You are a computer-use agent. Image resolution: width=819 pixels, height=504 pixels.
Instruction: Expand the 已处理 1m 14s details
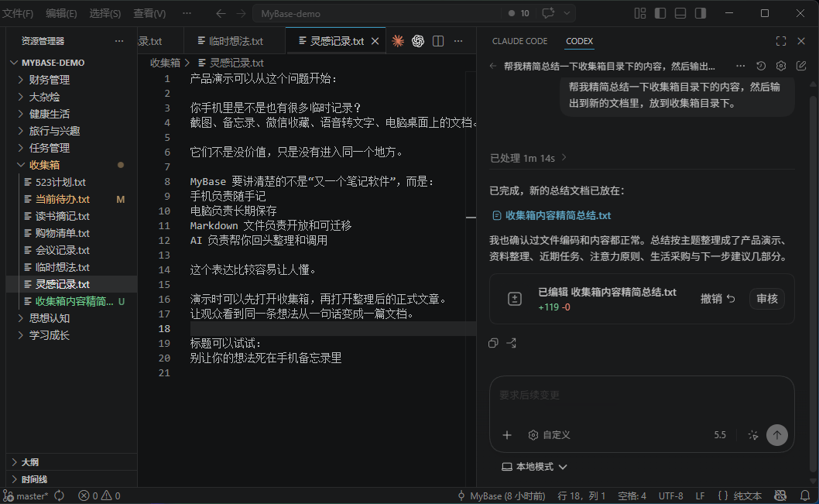528,158
